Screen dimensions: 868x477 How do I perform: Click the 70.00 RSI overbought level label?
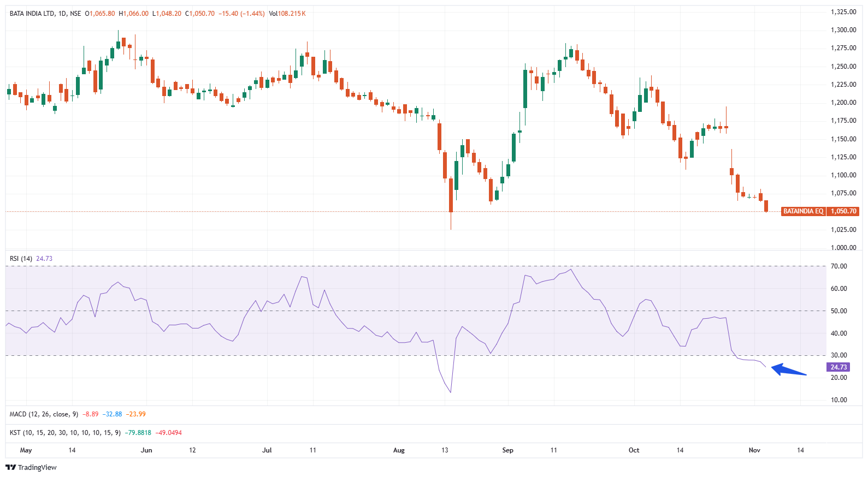(x=839, y=266)
